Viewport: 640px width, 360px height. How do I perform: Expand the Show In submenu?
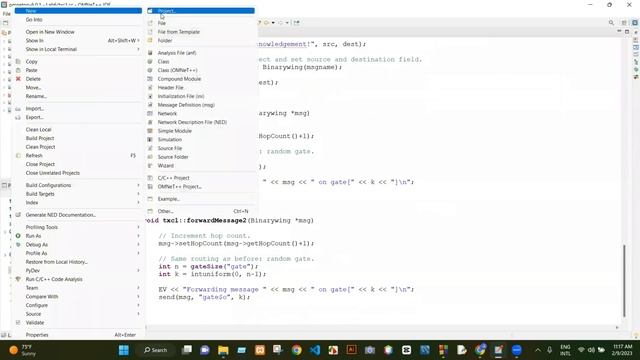78,40
